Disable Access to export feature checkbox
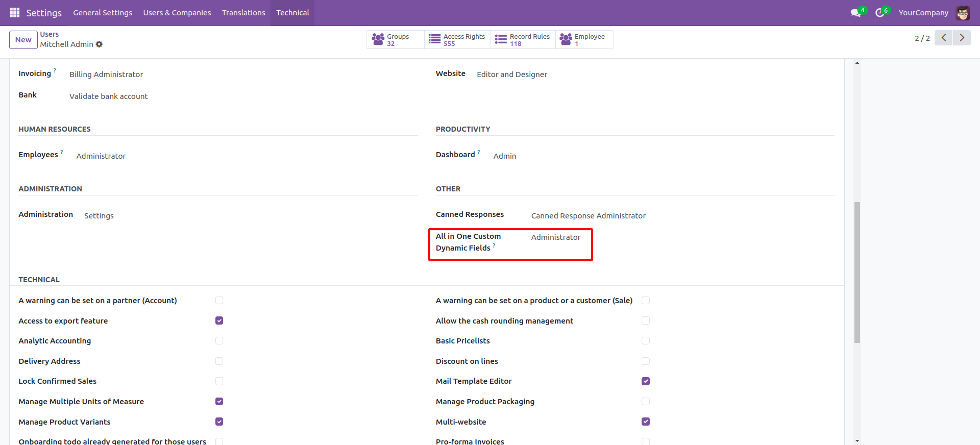The image size is (980, 445). tap(219, 320)
